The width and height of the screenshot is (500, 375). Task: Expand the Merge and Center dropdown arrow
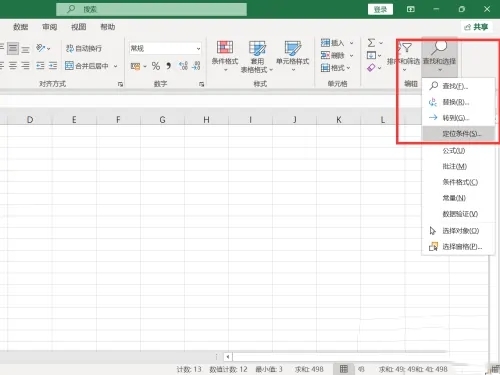[x=115, y=66]
